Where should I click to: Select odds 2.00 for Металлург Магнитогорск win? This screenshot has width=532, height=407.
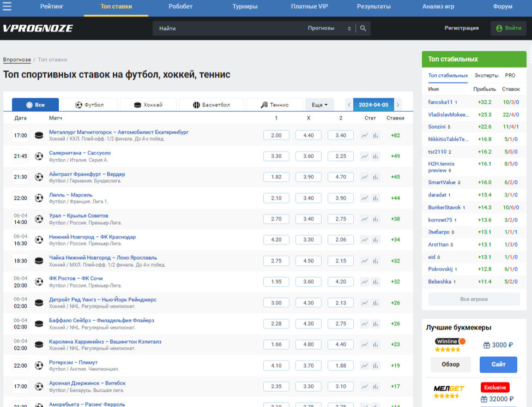(x=276, y=135)
